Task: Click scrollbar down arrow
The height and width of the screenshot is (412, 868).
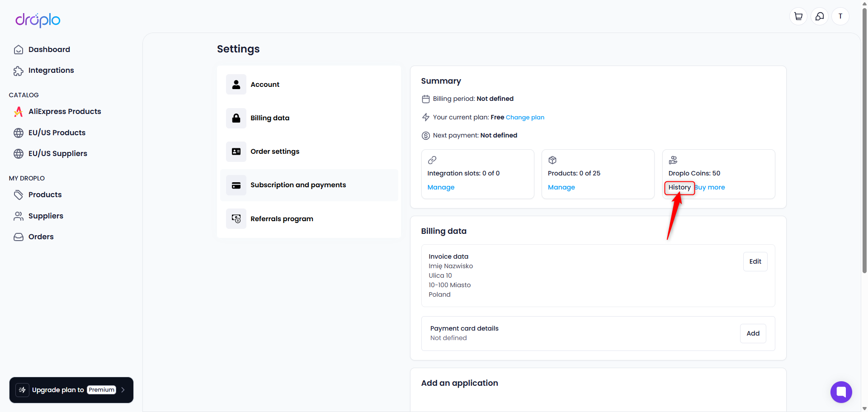Action: (x=864, y=408)
